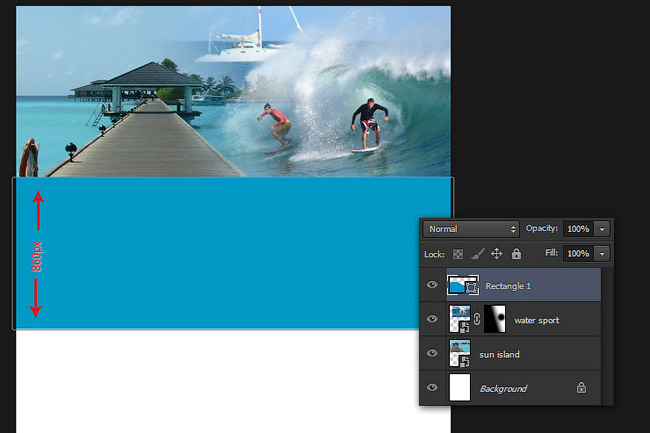Click the Rectangle 1 vector mask icon

pyautogui.click(x=471, y=287)
